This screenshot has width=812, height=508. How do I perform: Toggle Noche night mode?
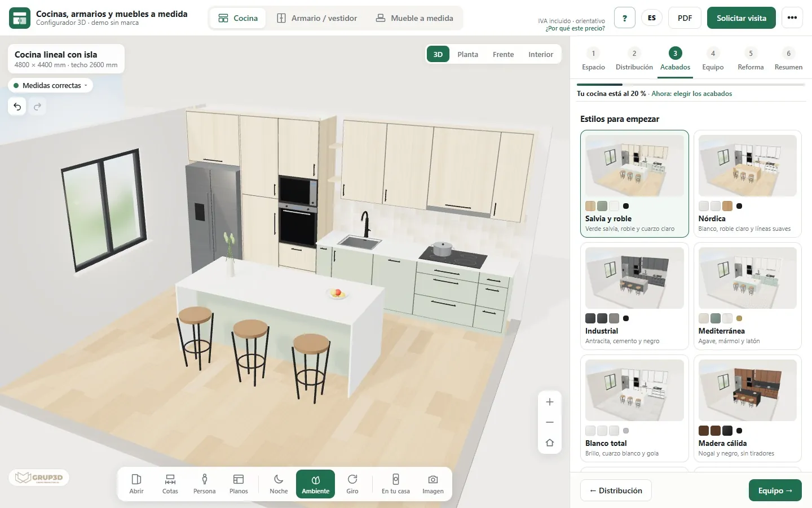click(x=279, y=484)
